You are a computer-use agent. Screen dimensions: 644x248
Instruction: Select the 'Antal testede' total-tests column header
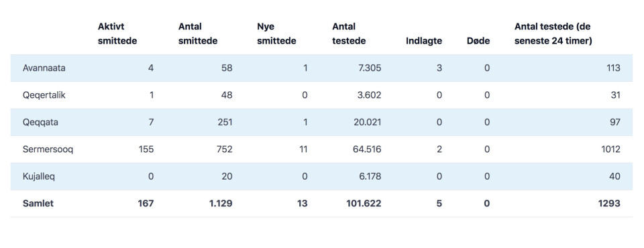pyautogui.click(x=349, y=34)
